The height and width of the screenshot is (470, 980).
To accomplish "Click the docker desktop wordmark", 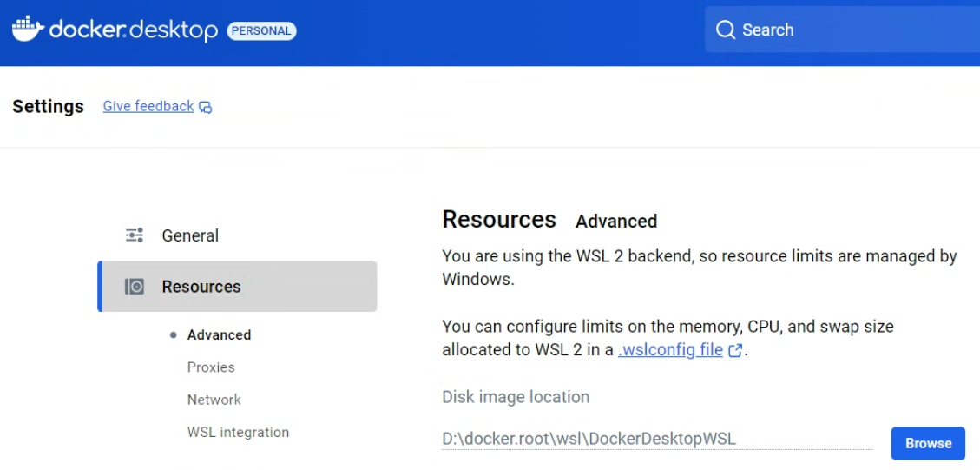I will (133, 30).
